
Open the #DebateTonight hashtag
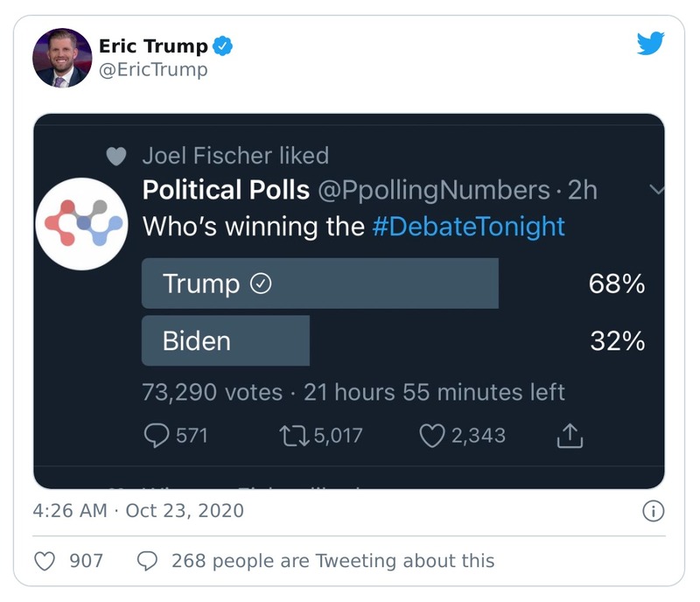click(x=469, y=226)
